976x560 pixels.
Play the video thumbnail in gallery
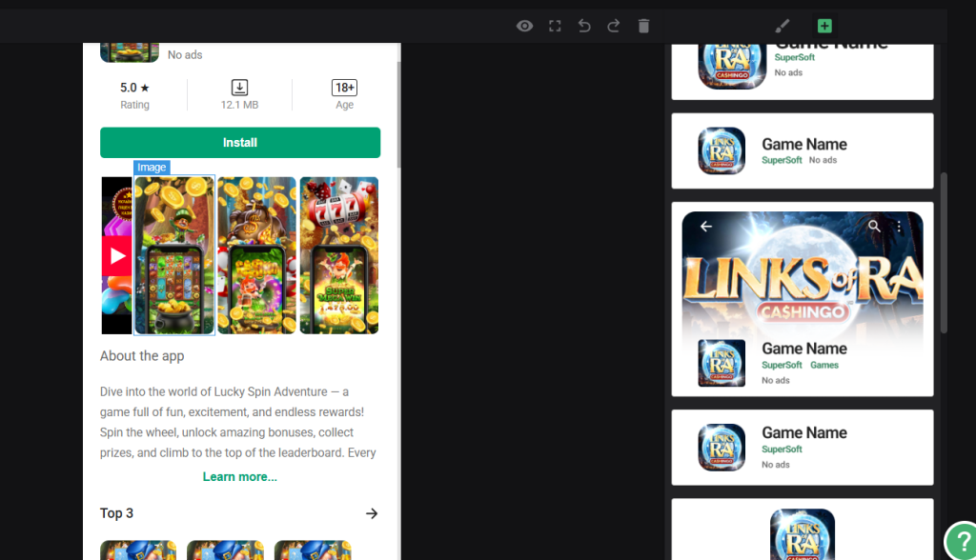[116, 255]
